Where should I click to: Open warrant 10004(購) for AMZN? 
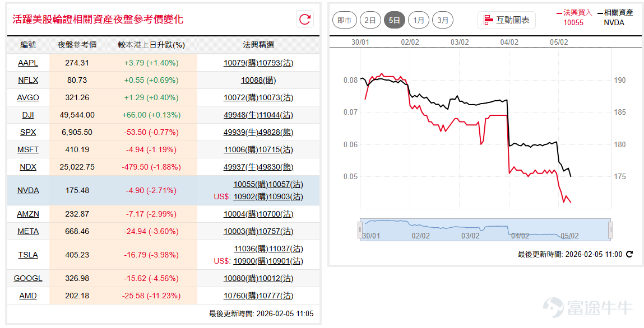click(x=240, y=214)
